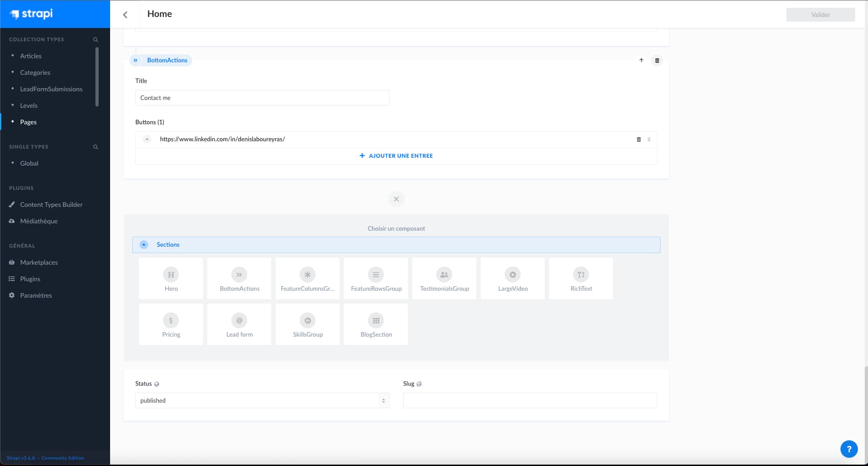Close the component picker
868x466 pixels.
coord(396,199)
